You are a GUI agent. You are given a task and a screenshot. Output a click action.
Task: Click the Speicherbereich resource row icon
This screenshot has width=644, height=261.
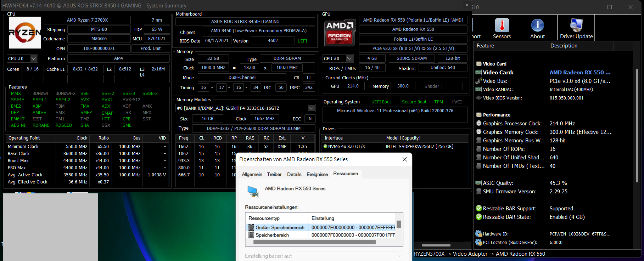pyautogui.click(x=251, y=235)
